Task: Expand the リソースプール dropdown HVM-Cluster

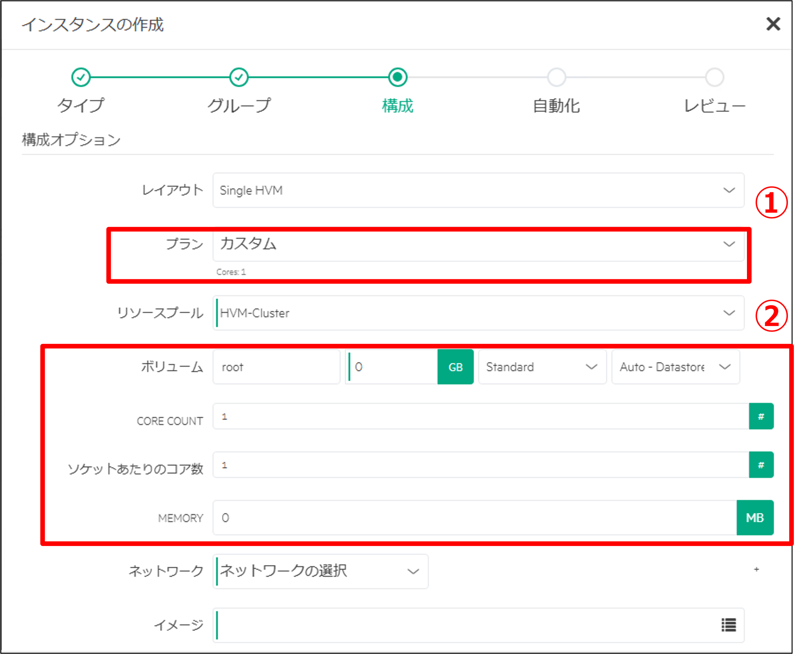Action: [x=478, y=313]
